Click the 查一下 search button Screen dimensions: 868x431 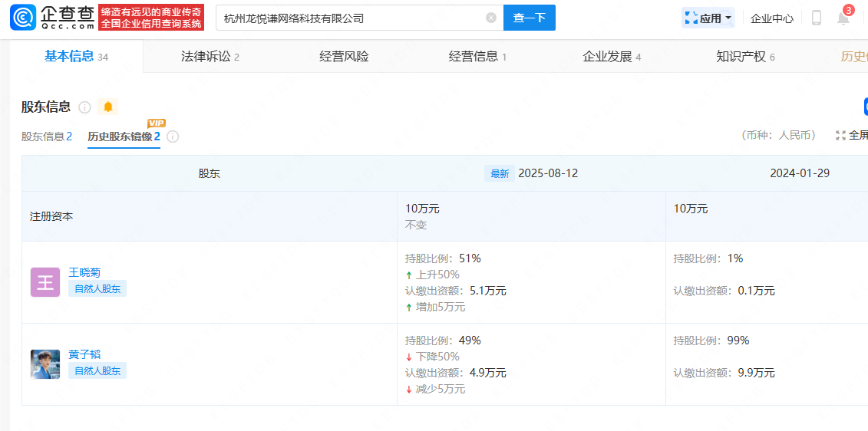tap(529, 18)
